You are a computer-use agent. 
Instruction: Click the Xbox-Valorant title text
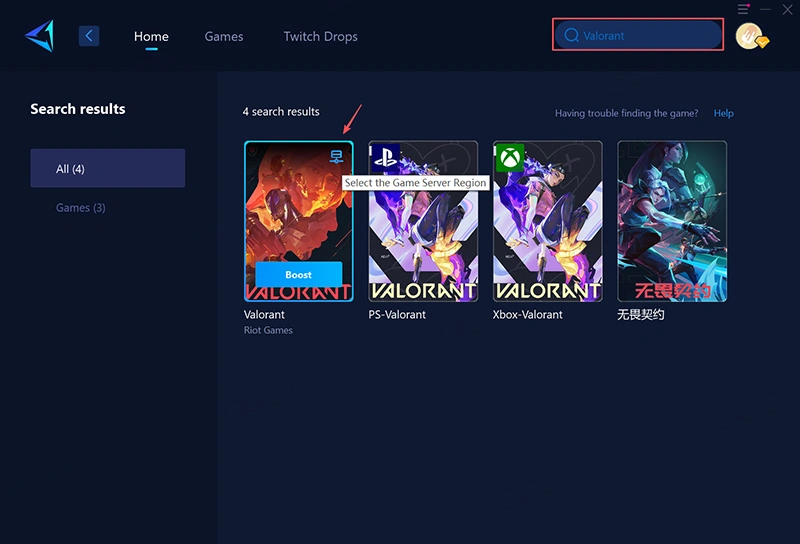[x=528, y=315]
